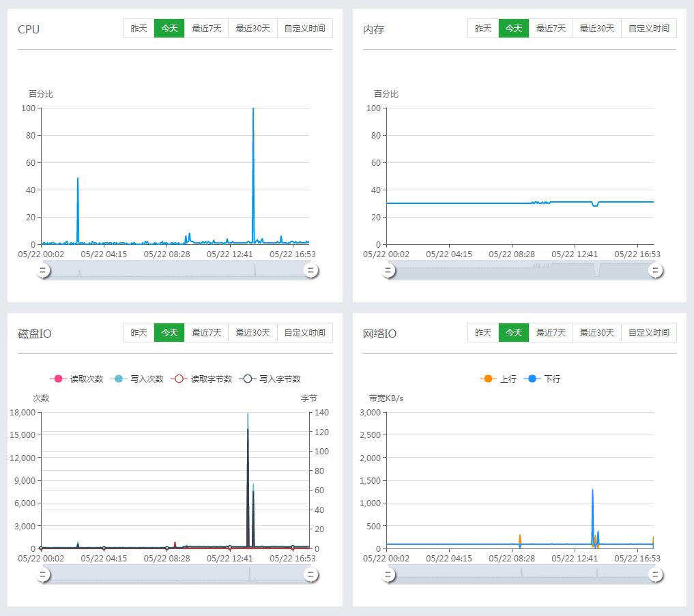
Task: Select 昨天 for the CPU chart
Action: pyautogui.click(x=139, y=28)
